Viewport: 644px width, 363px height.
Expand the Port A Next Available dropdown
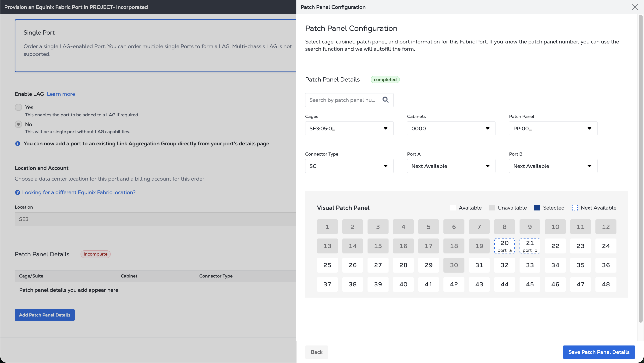[x=451, y=166]
